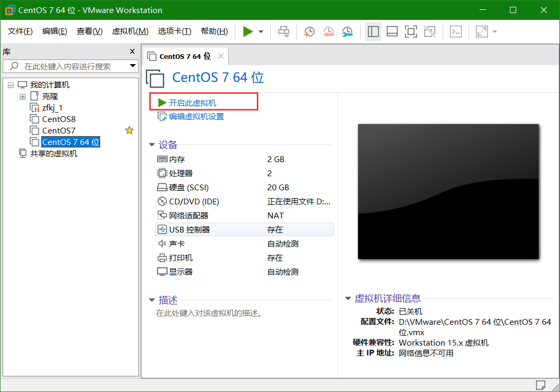The height and width of the screenshot is (392, 560).
Task: Open the console view icon
Action: tap(456, 31)
